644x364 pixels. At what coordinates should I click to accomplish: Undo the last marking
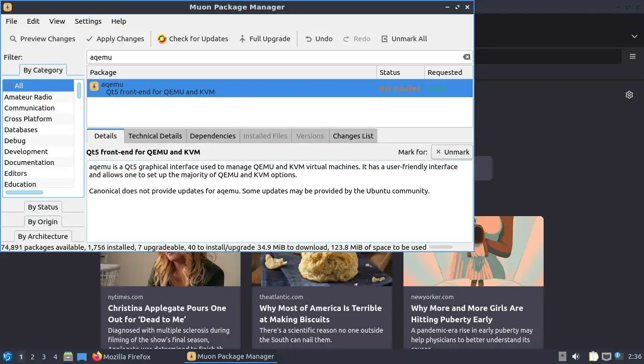[319, 39]
